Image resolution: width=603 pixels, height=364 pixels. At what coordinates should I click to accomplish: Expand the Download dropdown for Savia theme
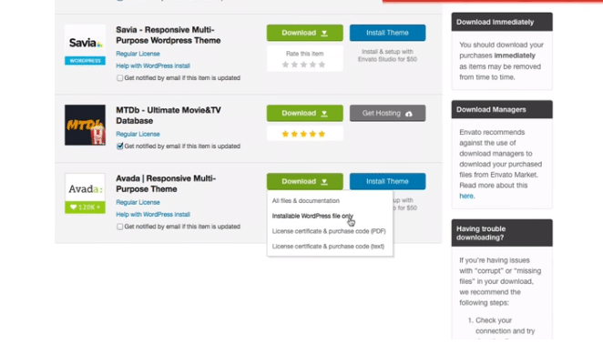(x=305, y=33)
